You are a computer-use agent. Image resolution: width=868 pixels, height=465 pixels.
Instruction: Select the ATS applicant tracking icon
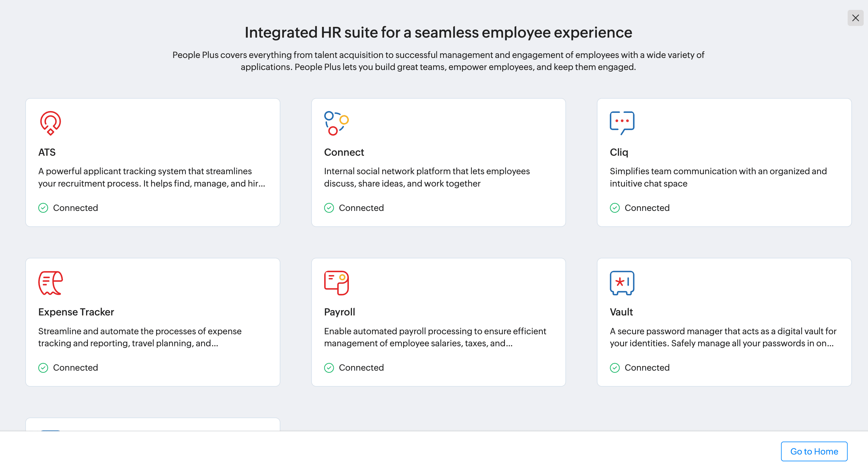coord(50,123)
